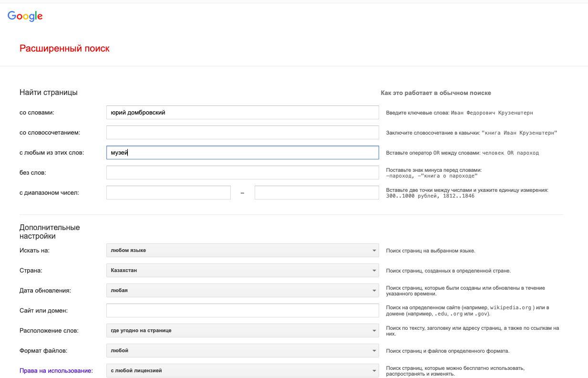The width and height of the screenshot is (588, 378).
Task: Click the second number range input box
Action: [x=317, y=193]
